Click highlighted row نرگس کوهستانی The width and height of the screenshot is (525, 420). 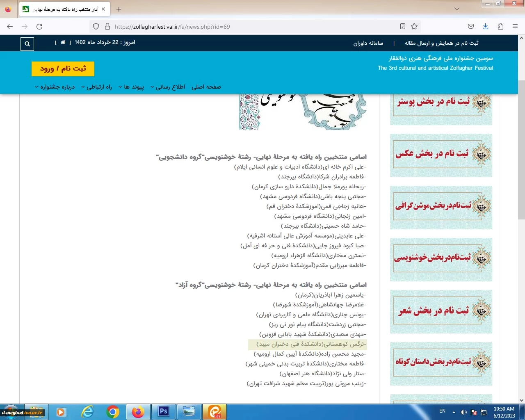pos(307,344)
